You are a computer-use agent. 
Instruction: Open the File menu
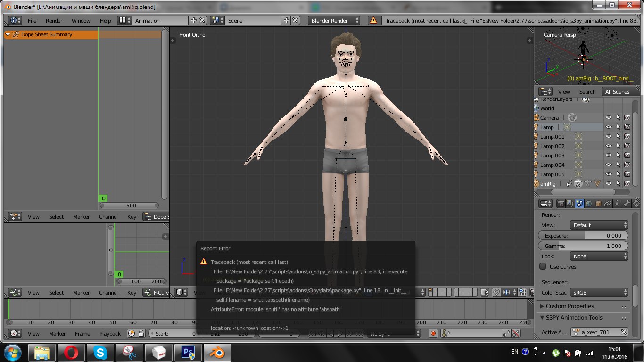[32, 20]
